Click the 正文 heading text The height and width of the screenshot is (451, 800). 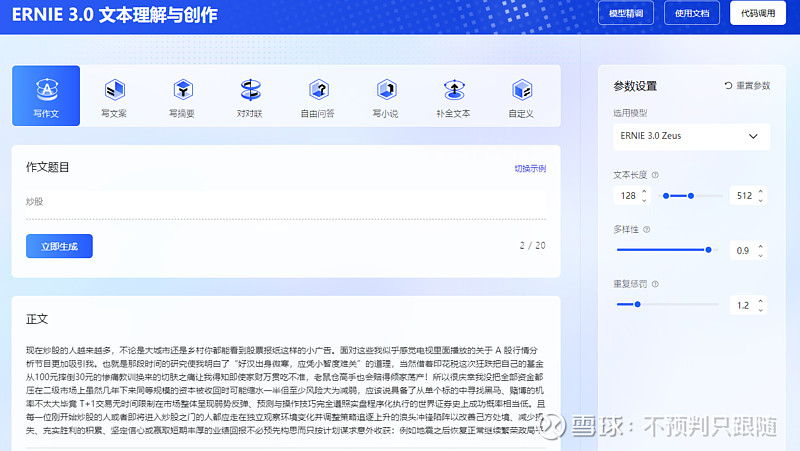[37, 319]
